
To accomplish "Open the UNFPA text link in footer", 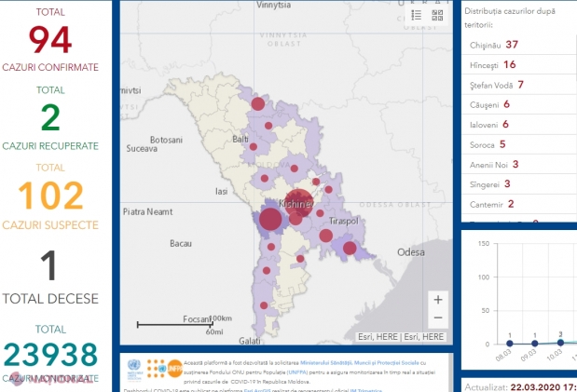I will click(295, 372).
